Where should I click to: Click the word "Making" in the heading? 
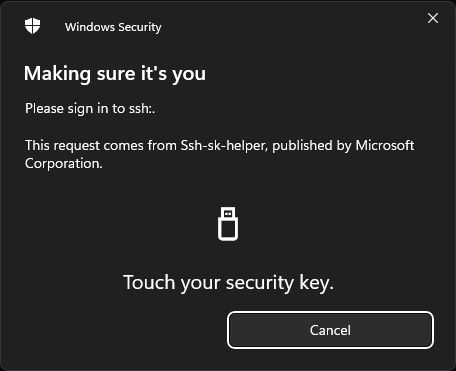57,74
